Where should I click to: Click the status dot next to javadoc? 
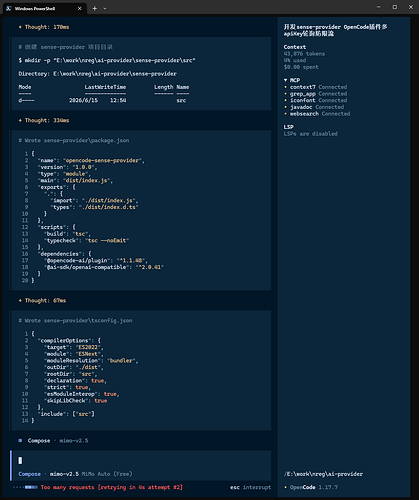[x=285, y=107]
